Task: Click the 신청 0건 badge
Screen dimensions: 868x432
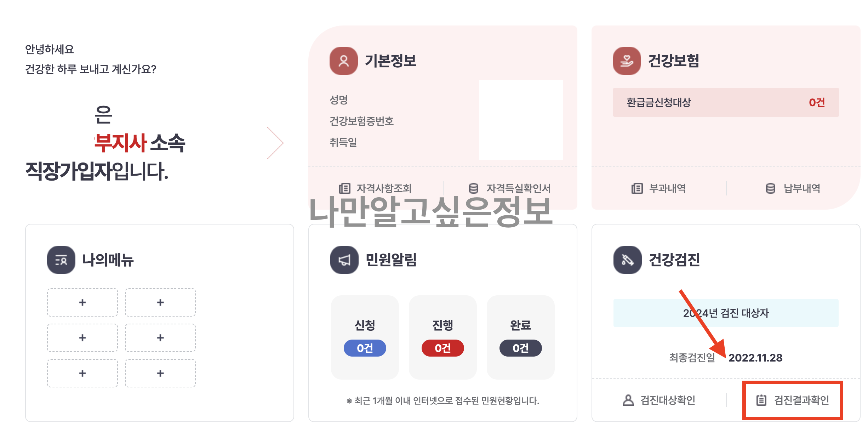Action: pos(365,348)
